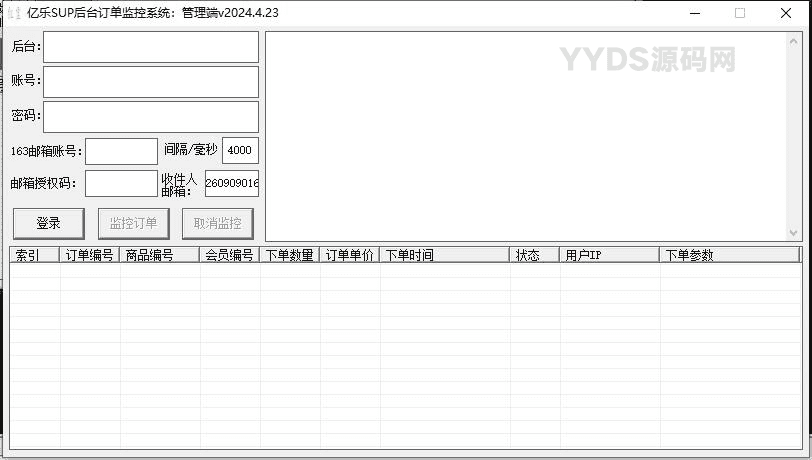
Task: Click the 邮箱授权码 input field
Action: [121, 183]
